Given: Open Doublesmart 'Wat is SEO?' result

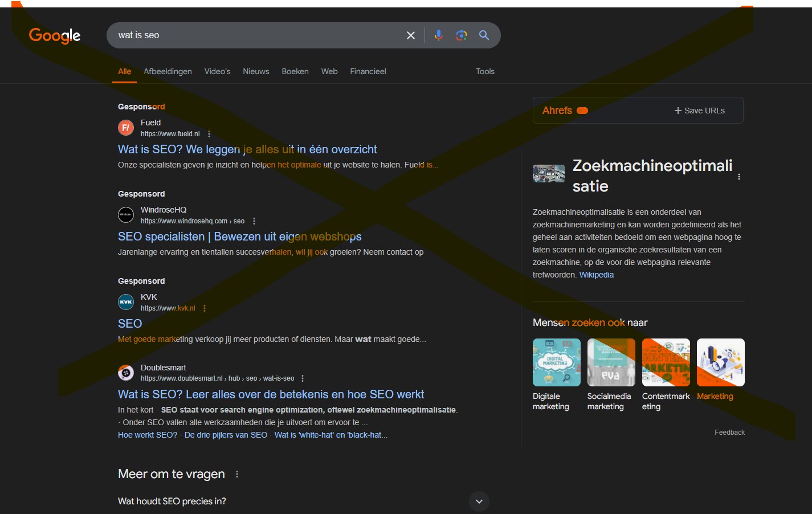Looking at the screenshot, I should (271, 394).
